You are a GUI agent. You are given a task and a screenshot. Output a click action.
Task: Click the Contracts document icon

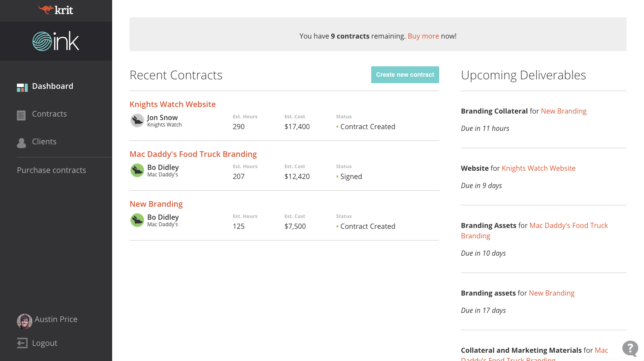[x=21, y=115]
